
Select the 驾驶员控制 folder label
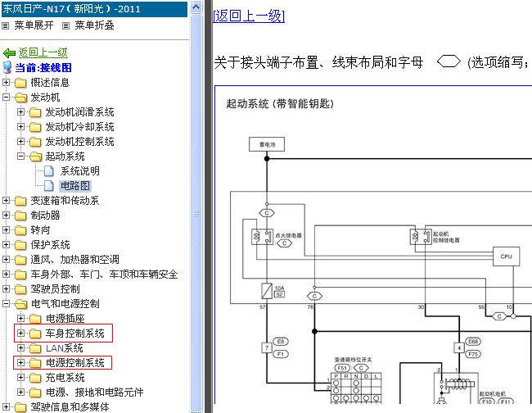tap(55, 289)
